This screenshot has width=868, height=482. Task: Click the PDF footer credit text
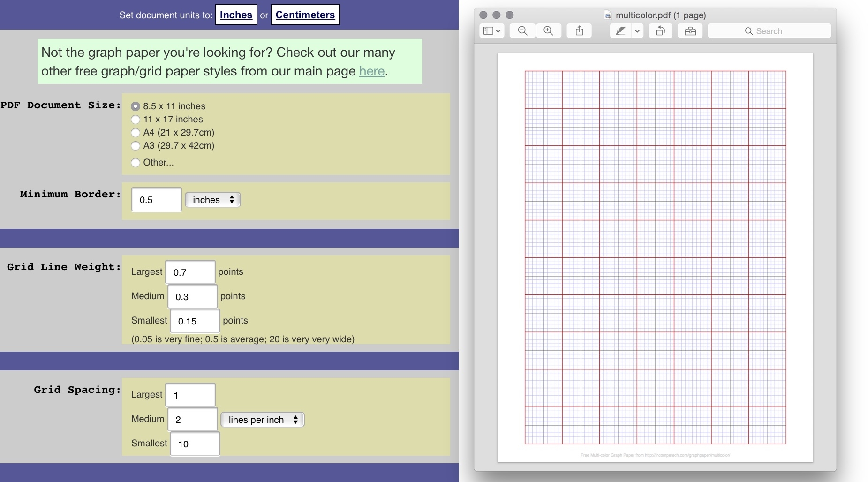click(x=655, y=455)
